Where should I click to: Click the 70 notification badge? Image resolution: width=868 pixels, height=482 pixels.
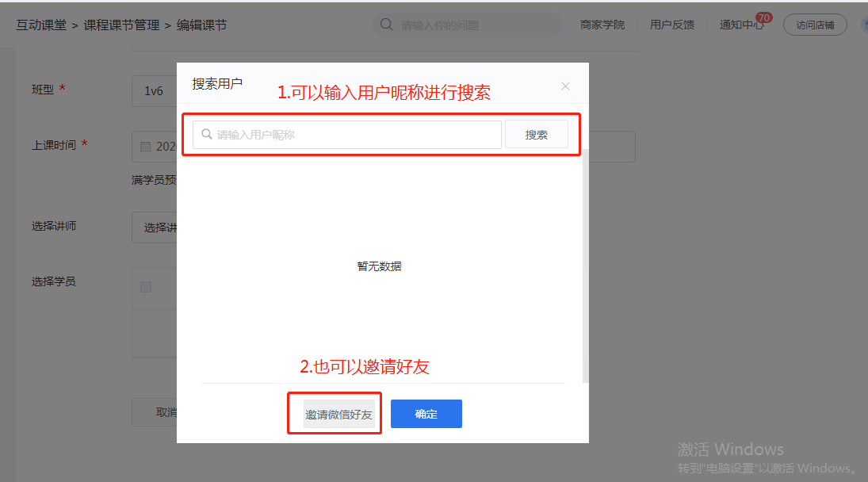click(764, 17)
